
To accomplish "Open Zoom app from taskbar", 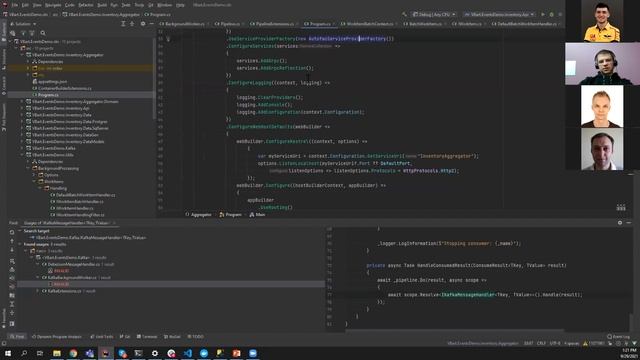I will 253,353.
